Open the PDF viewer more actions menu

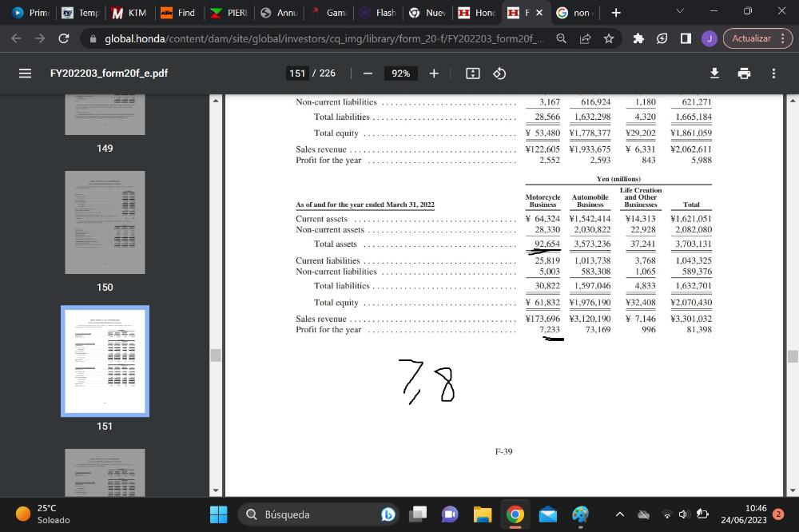(x=773, y=73)
